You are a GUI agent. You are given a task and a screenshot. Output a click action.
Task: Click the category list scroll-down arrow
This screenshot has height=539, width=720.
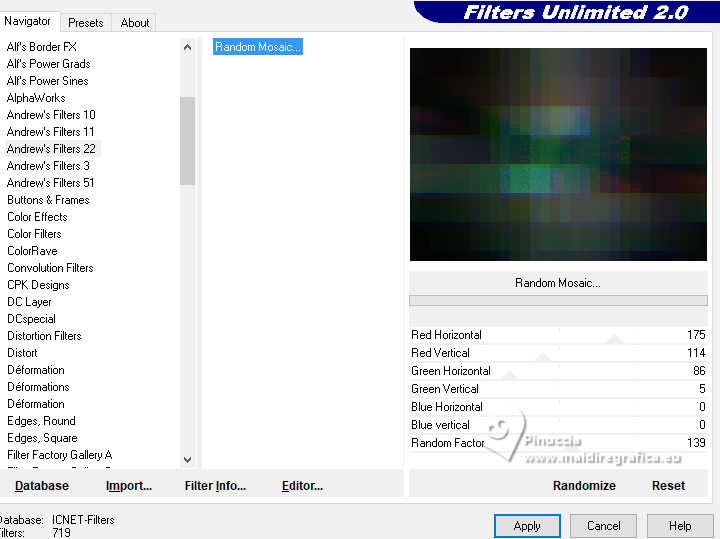187,459
